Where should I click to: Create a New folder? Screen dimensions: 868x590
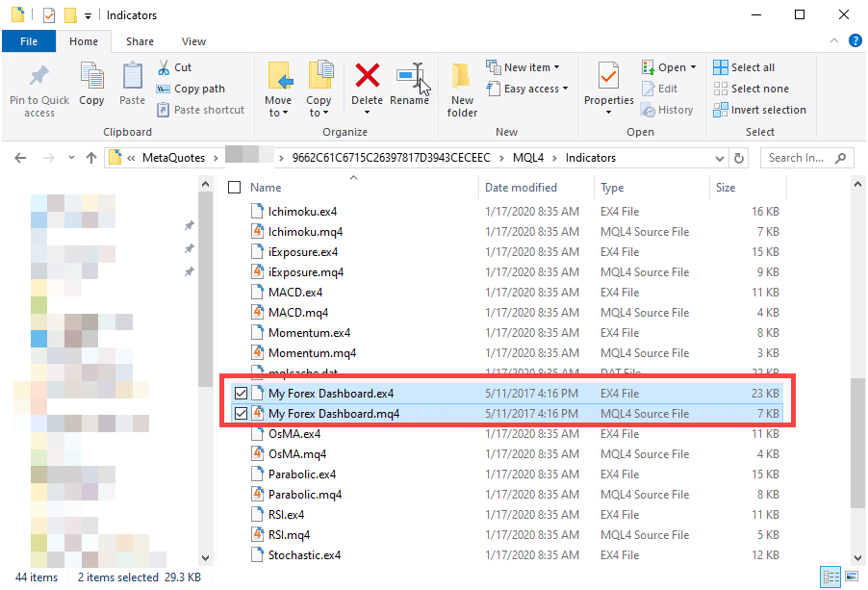pyautogui.click(x=462, y=90)
